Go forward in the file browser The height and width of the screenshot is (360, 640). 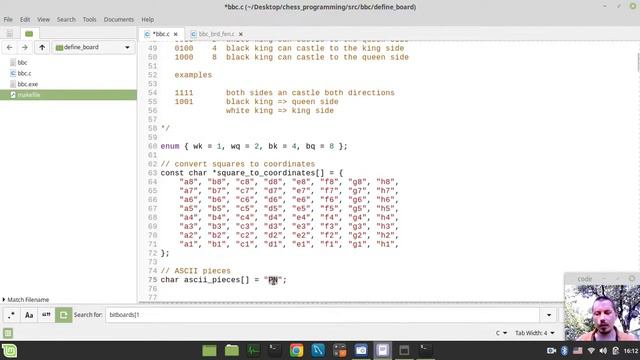click(x=25, y=47)
